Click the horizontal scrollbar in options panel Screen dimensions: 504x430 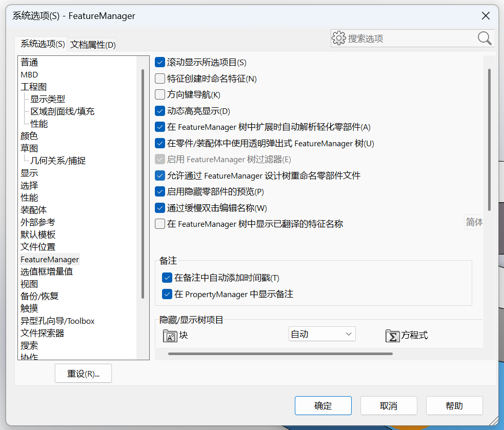point(280,354)
